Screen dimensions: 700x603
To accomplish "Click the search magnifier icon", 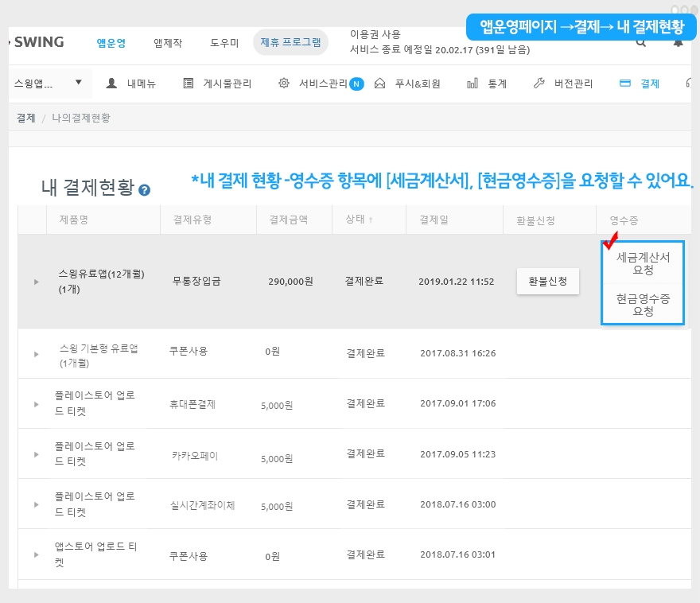I will pyautogui.click(x=641, y=43).
